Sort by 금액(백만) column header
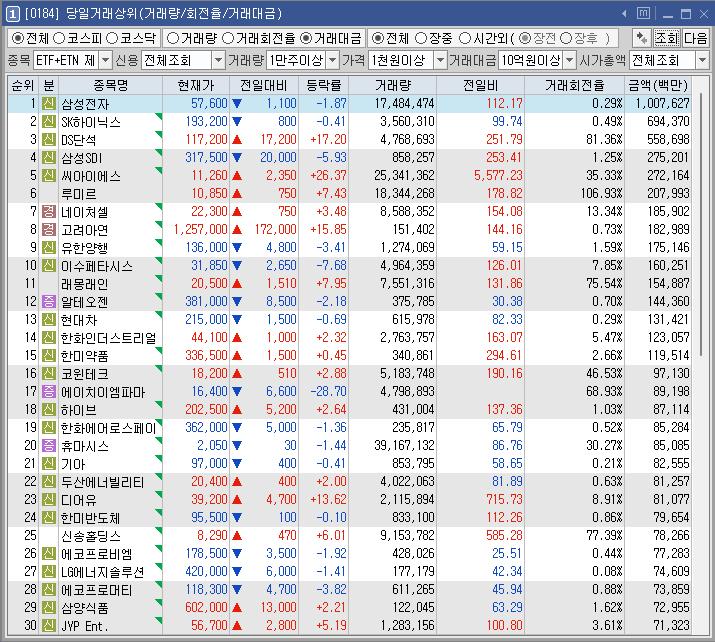The height and width of the screenshot is (642, 715). [658, 85]
